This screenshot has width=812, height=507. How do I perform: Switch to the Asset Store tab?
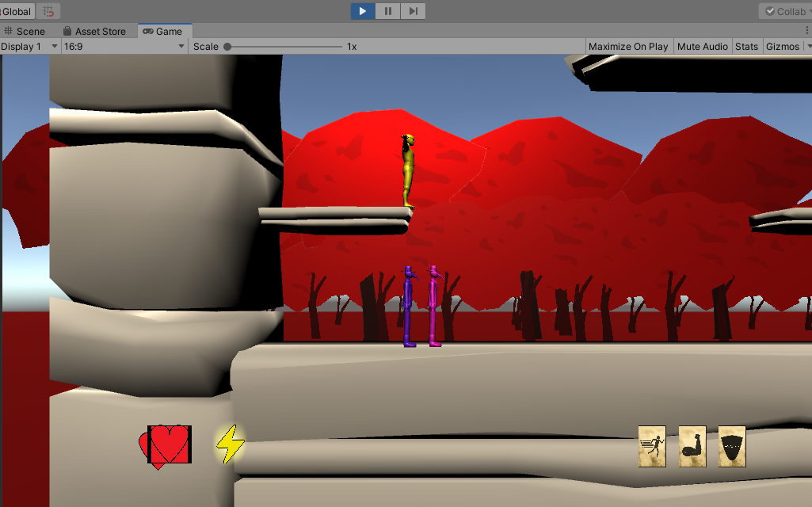coord(95,31)
